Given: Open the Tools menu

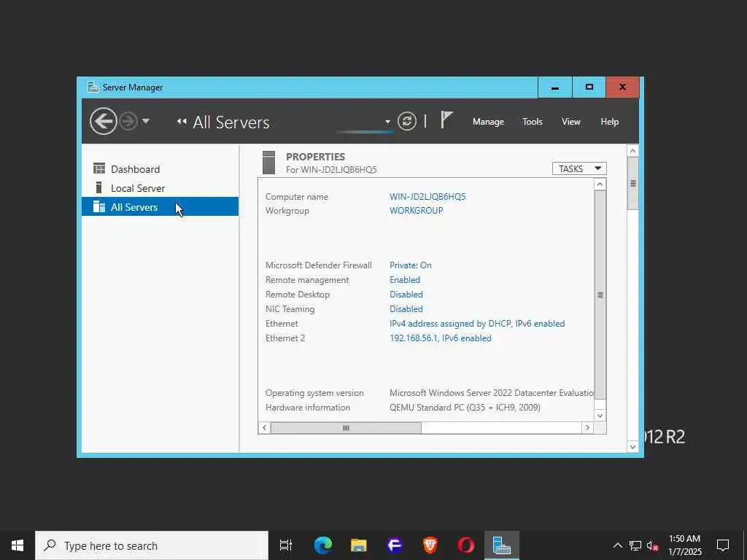Looking at the screenshot, I should tap(532, 122).
